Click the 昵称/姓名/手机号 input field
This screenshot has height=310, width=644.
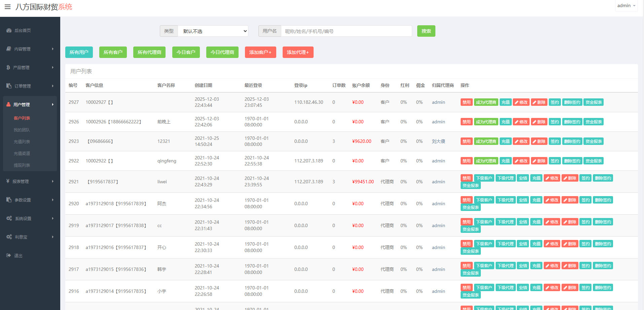(x=346, y=31)
